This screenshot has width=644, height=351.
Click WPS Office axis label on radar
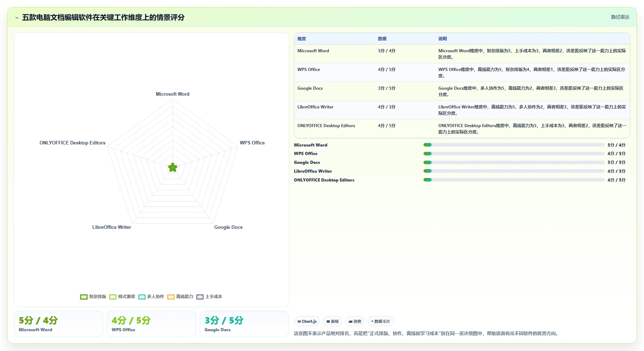coord(252,143)
